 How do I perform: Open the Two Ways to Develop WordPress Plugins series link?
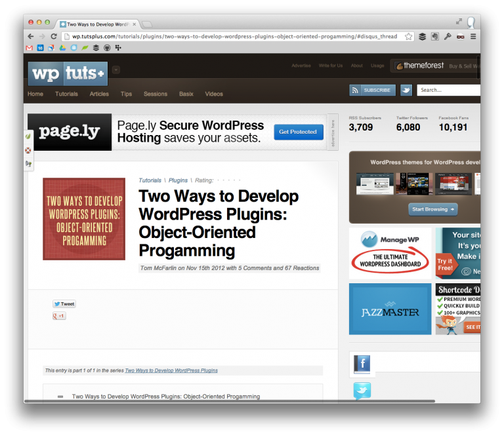point(171,370)
